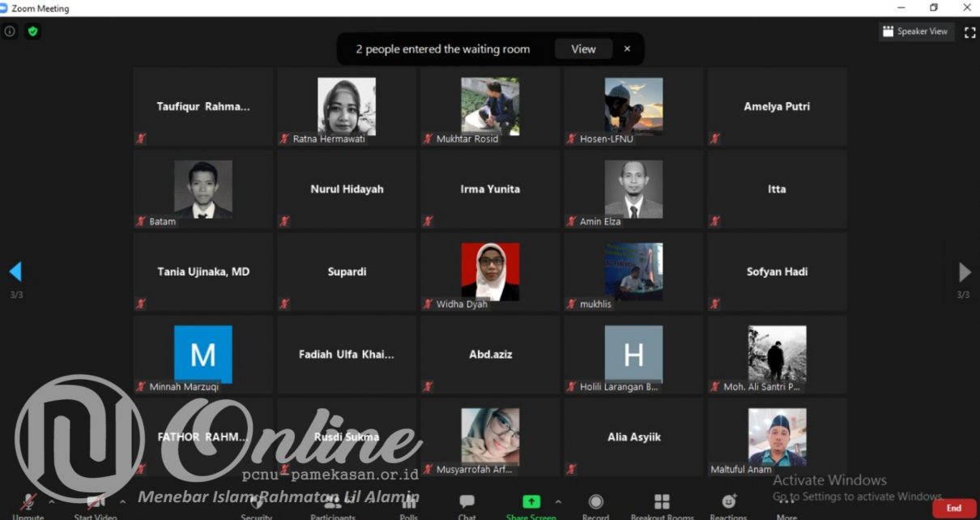Open the More menu in toolbar
Viewport: 980px width, 520px height.
786,505
